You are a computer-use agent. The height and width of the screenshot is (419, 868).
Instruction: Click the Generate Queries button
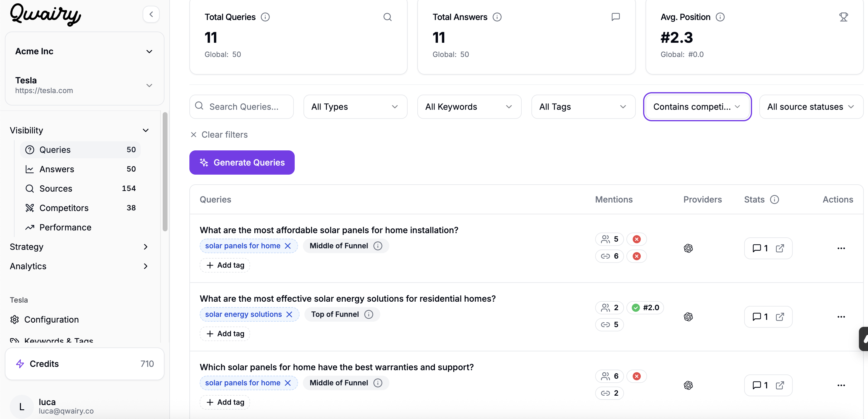[242, 163]
